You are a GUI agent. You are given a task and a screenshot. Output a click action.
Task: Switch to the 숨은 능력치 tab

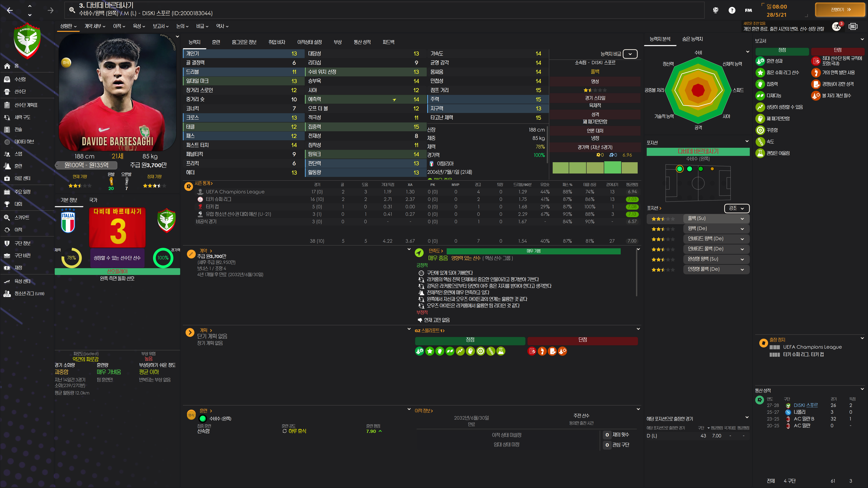692,39
